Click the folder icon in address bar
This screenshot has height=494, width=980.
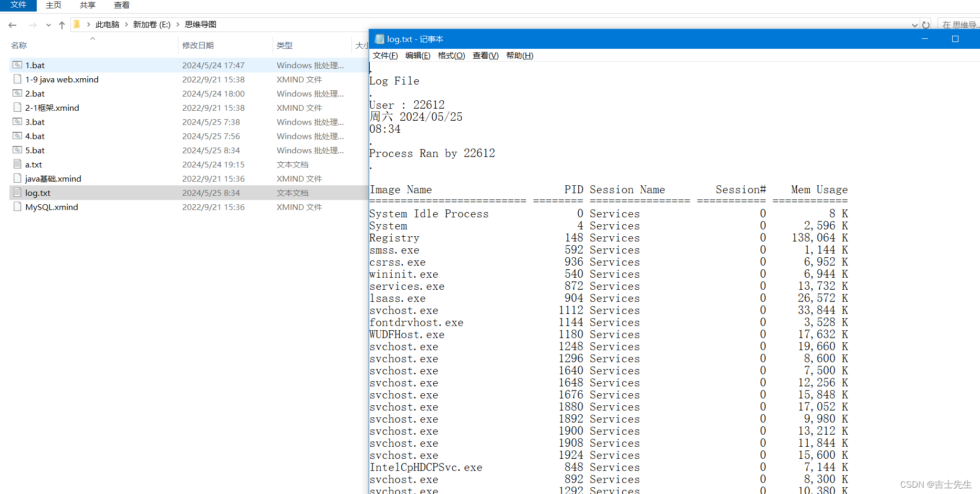[77, 24]
